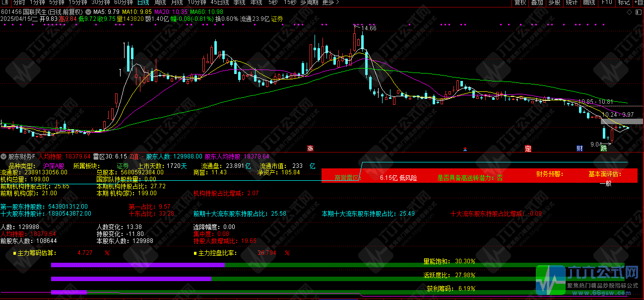The image size is (644, 300).
Task: Expand the MA indicator dropdown beside stock name
Action: coord(88,11)
